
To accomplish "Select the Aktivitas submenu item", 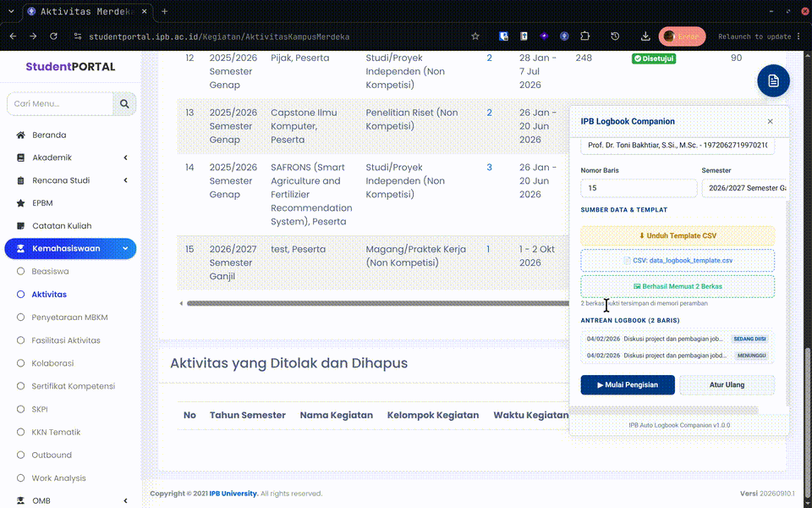I will click(49, 295).
